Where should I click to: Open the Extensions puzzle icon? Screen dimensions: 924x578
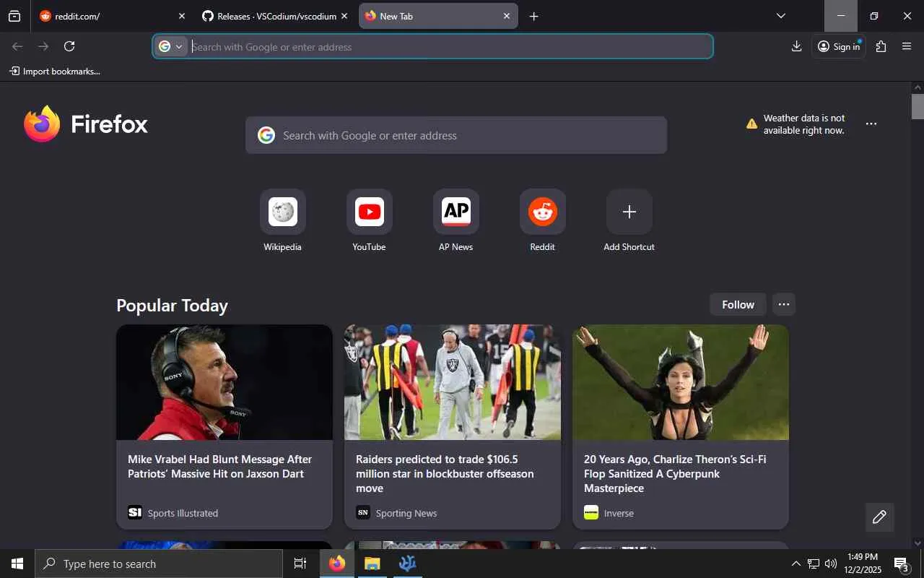[x=881, y=46]
